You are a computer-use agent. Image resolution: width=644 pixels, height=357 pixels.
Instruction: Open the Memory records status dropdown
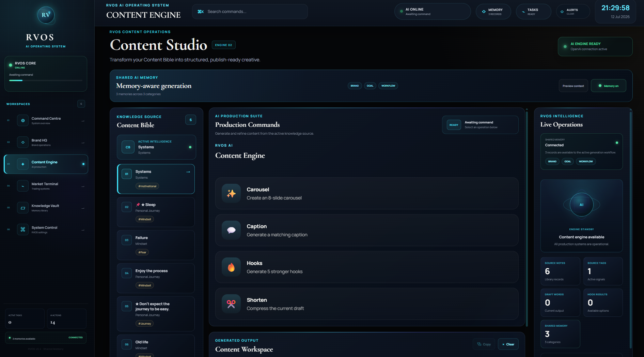493,12
